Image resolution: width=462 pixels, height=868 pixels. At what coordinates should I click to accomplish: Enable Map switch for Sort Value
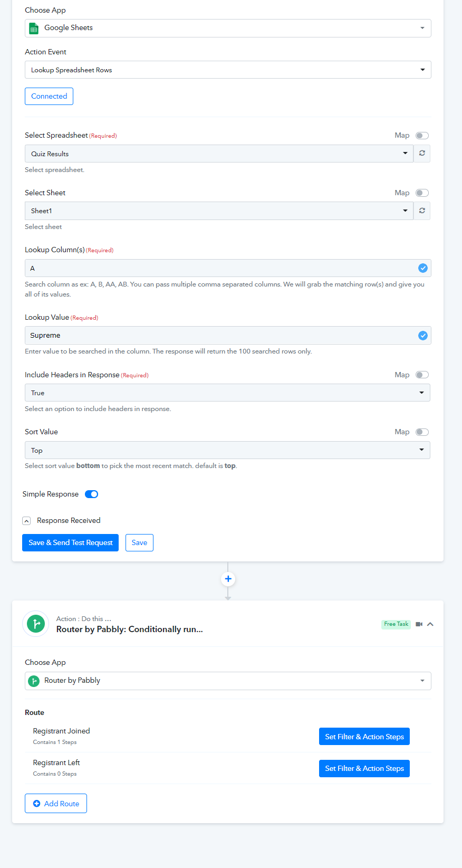(422, 432)
